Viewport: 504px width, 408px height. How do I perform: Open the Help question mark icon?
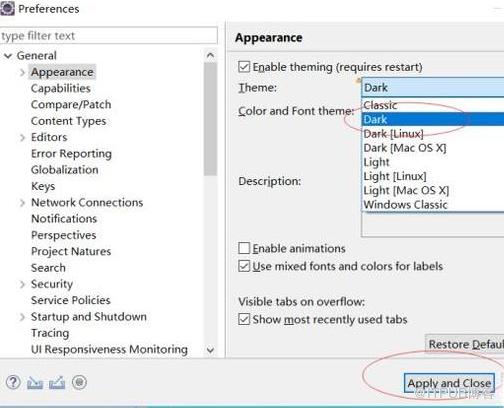[x=13, y=382]
